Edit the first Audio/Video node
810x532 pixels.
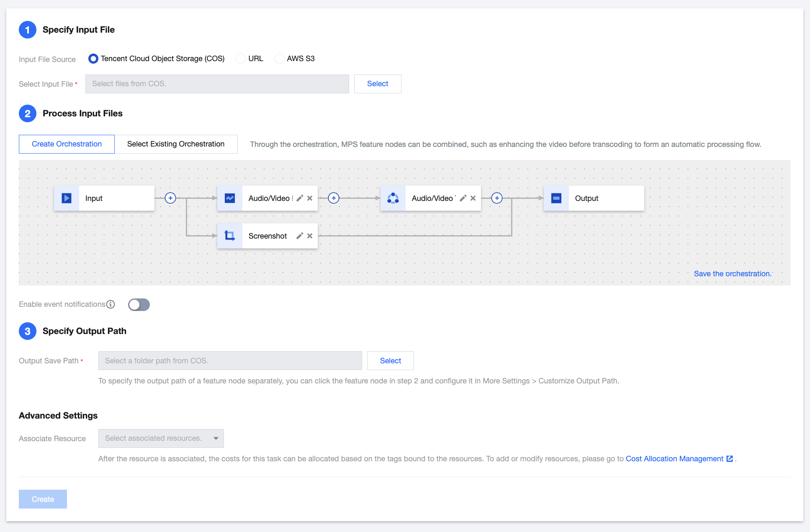(300, 198)
